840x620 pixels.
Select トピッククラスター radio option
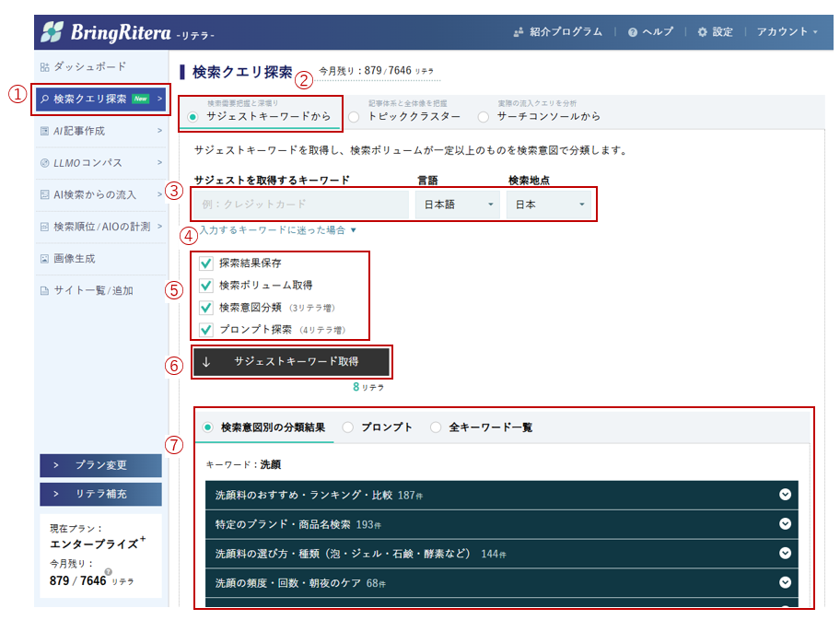(354, 116)
